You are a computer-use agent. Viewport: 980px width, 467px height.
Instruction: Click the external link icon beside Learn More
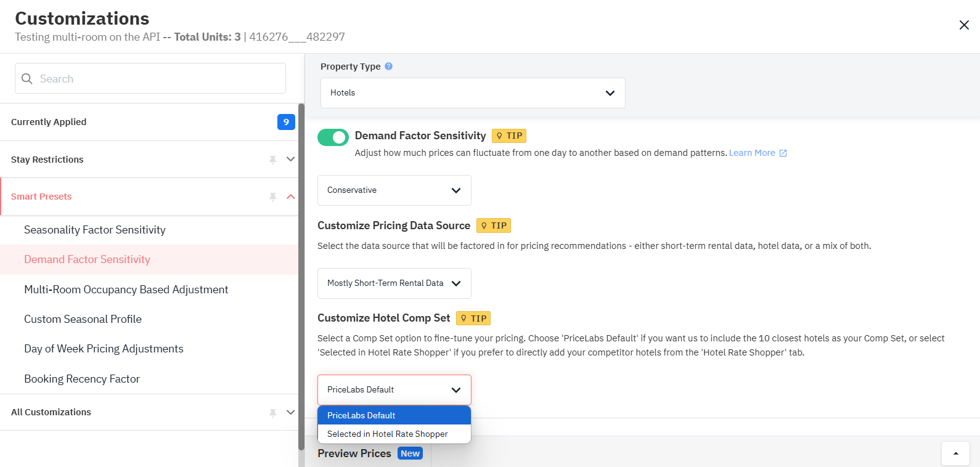[x=783, y=153]
